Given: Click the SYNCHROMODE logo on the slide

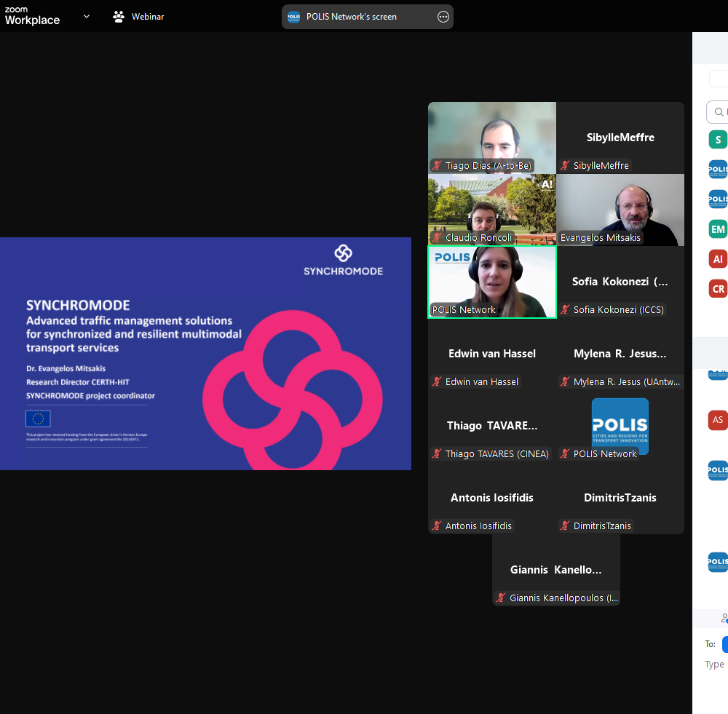Looking at the screenshot, I should 343,261.
